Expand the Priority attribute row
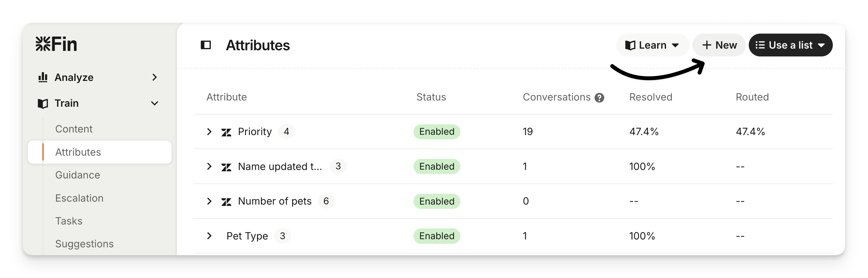 (209, 131)
